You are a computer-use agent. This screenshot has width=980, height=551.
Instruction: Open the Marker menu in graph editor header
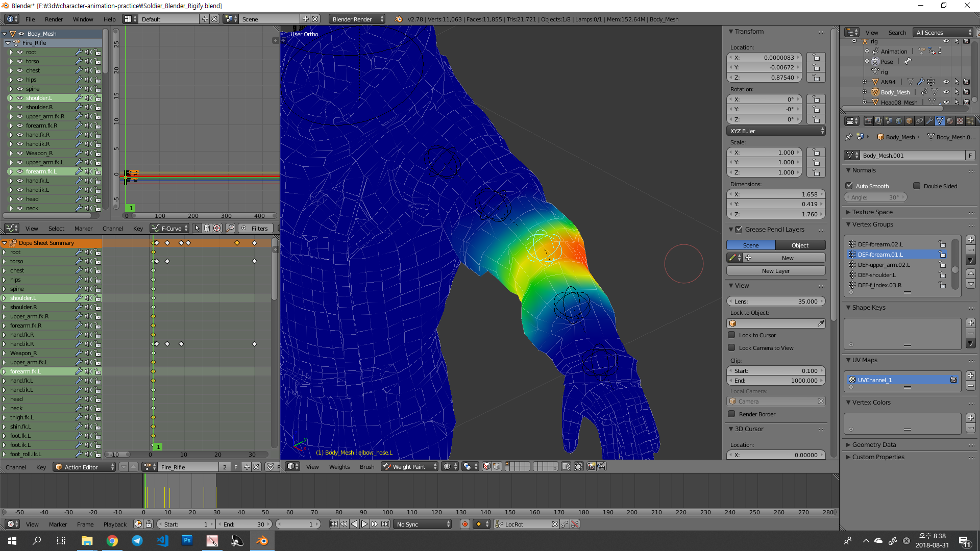(84, 228)
